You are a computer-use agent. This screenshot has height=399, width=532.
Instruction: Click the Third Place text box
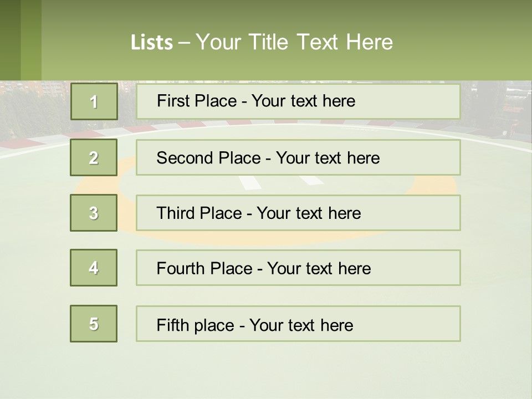click(298, 213)
